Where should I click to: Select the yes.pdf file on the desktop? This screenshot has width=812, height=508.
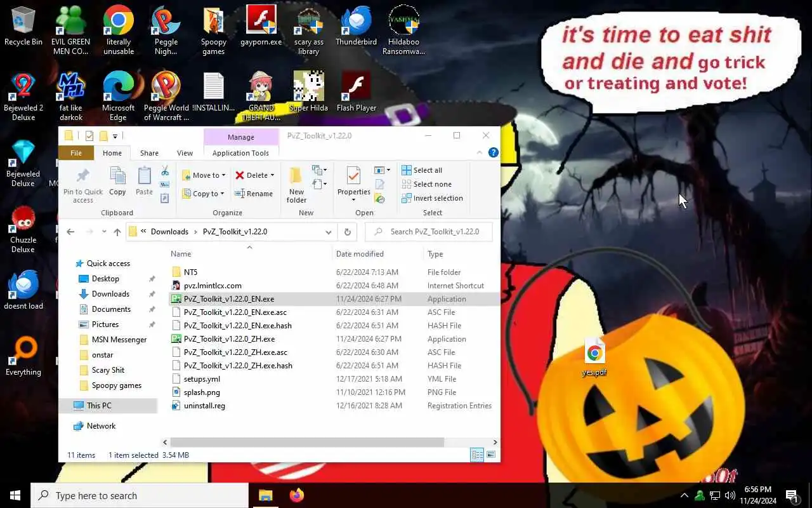(x=594, y=358)
